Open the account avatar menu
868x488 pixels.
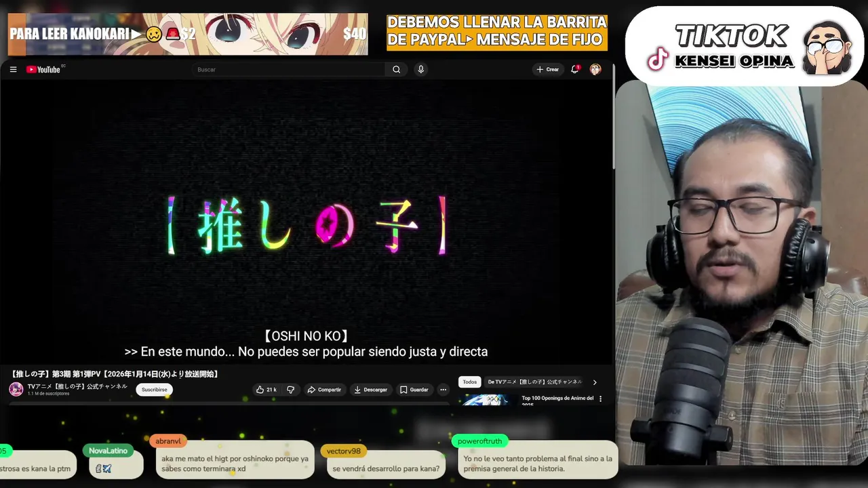coord(595,69)
